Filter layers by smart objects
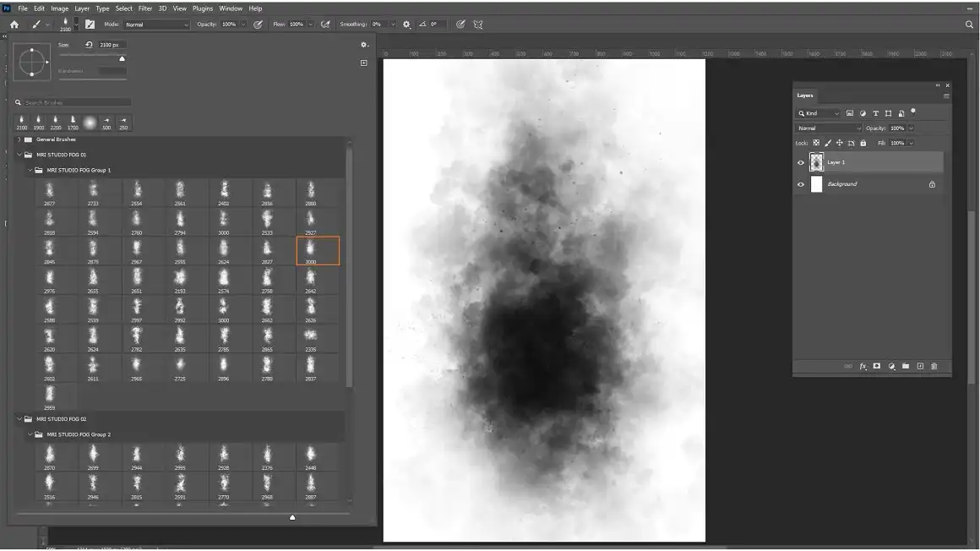The height and width of the screenshot is (551, 980). (901, 113)
